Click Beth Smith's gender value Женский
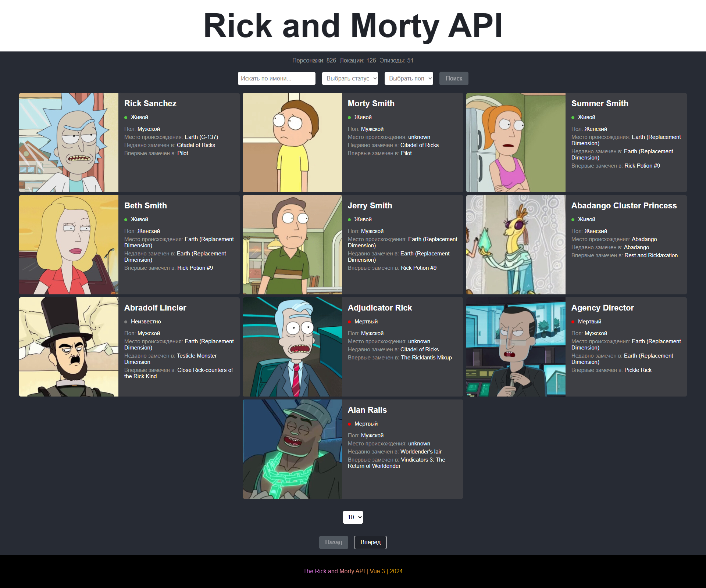Screen dimensions: 706x588 (x=149, y=231)
